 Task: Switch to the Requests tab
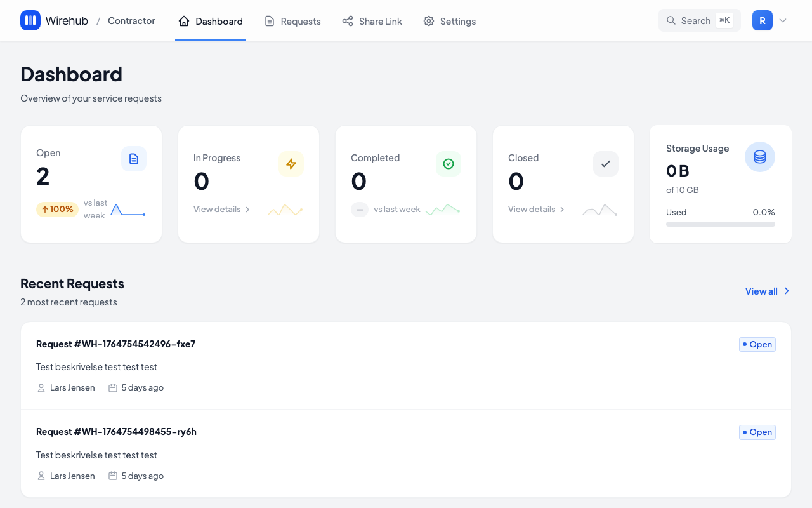click(x=292, y=21)
